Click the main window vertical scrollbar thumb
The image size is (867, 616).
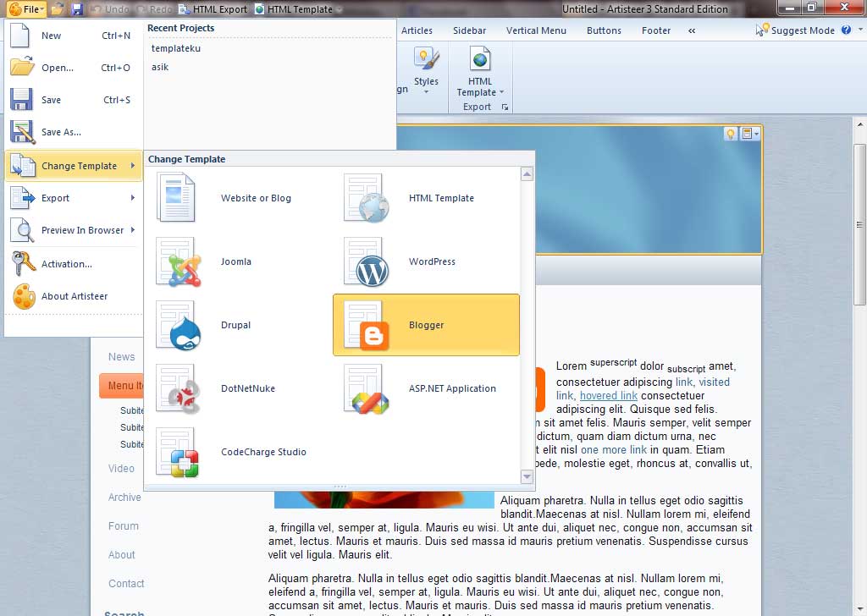pyautogui.click(x=859, y=224)
